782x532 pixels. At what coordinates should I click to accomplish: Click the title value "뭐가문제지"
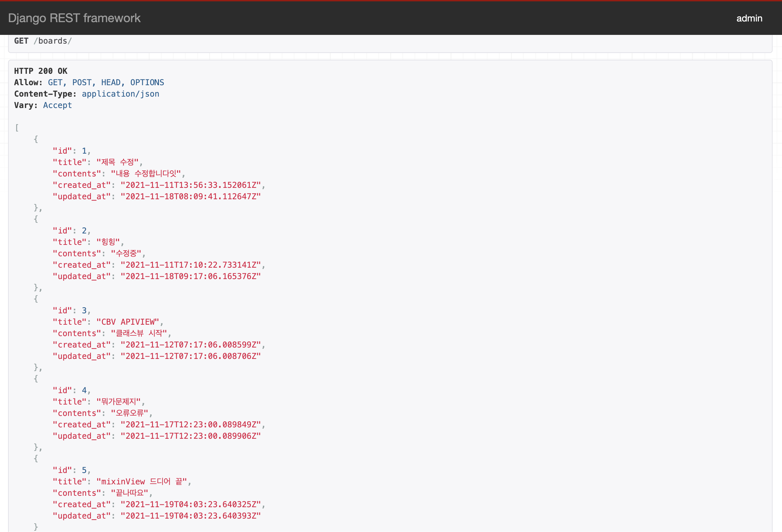pos(118,402)
